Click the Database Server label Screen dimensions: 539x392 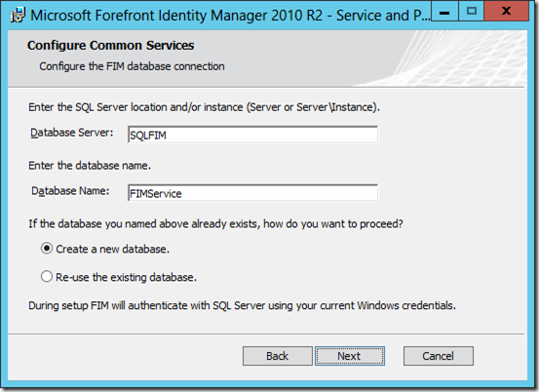[x=71, y=133]
